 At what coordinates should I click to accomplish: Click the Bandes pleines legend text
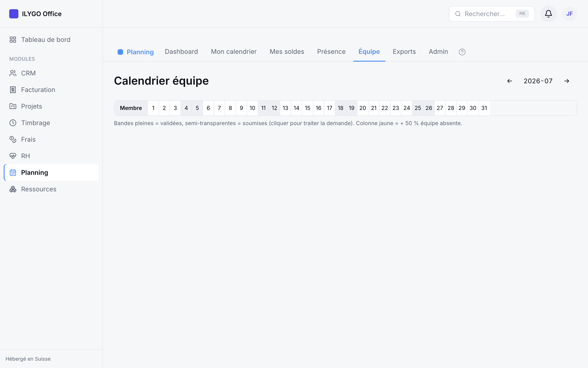coord(288,123)
